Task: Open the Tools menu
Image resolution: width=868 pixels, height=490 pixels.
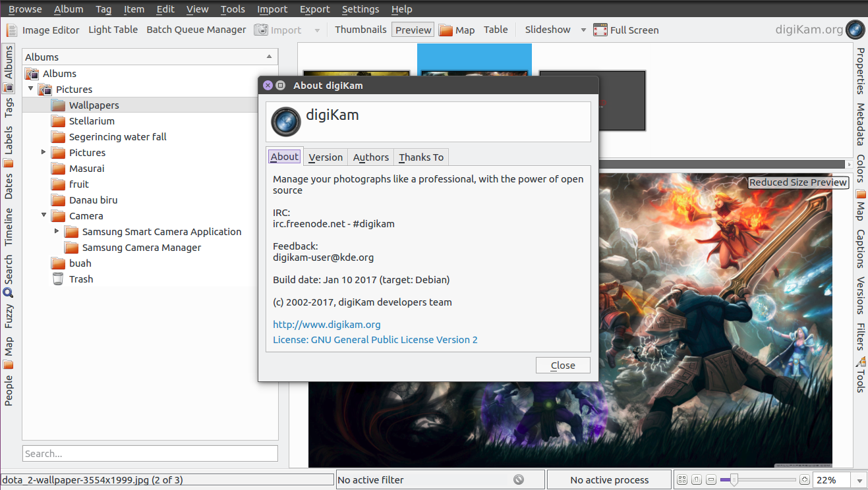Action: coord(233,9)
